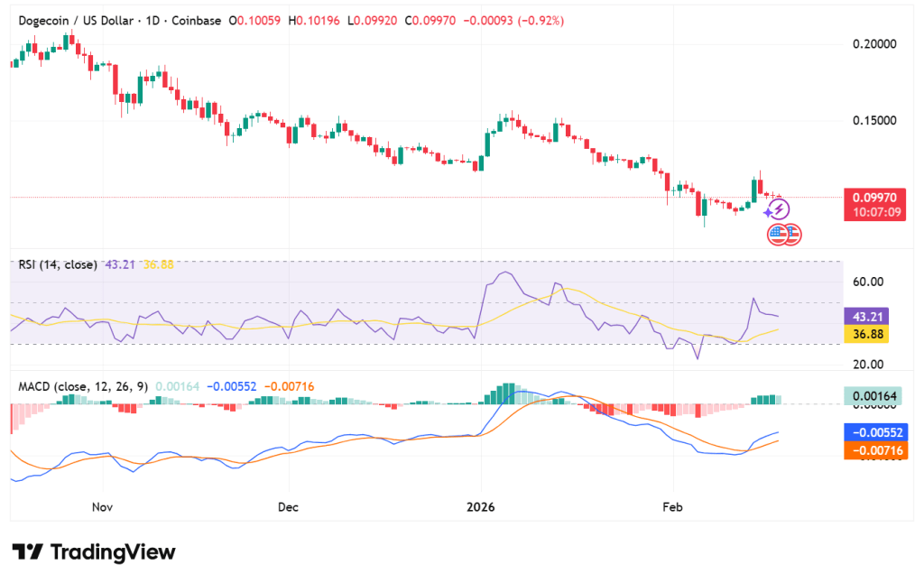The width and height of the screenshot is (924, 583).
Task: Click the 2026 label on time axis
Action: coord(480,507)
